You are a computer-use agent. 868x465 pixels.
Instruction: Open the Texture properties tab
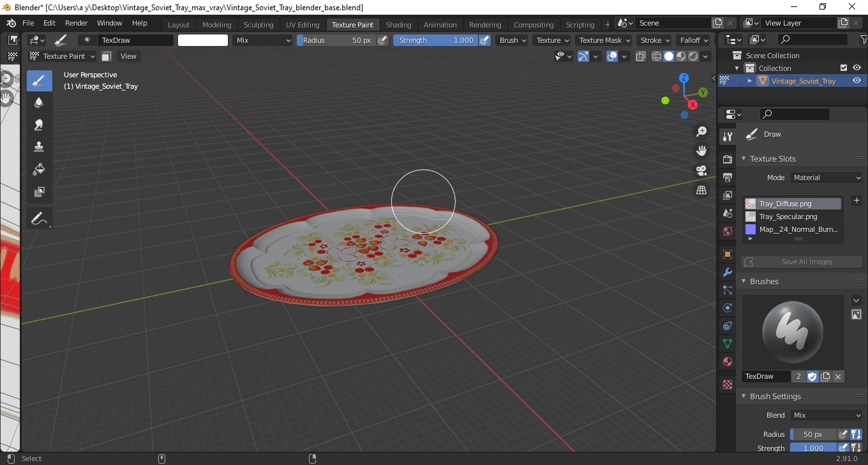coord(727,385)
